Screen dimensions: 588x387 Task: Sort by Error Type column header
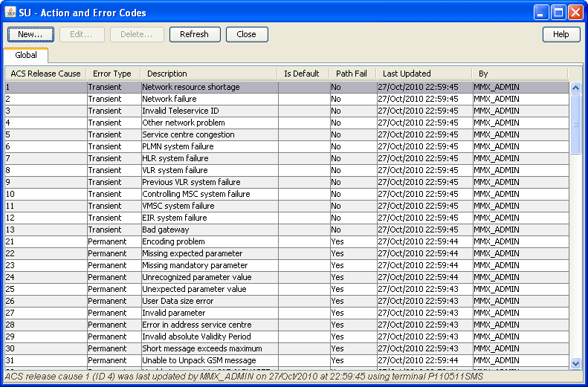(113, 74)
